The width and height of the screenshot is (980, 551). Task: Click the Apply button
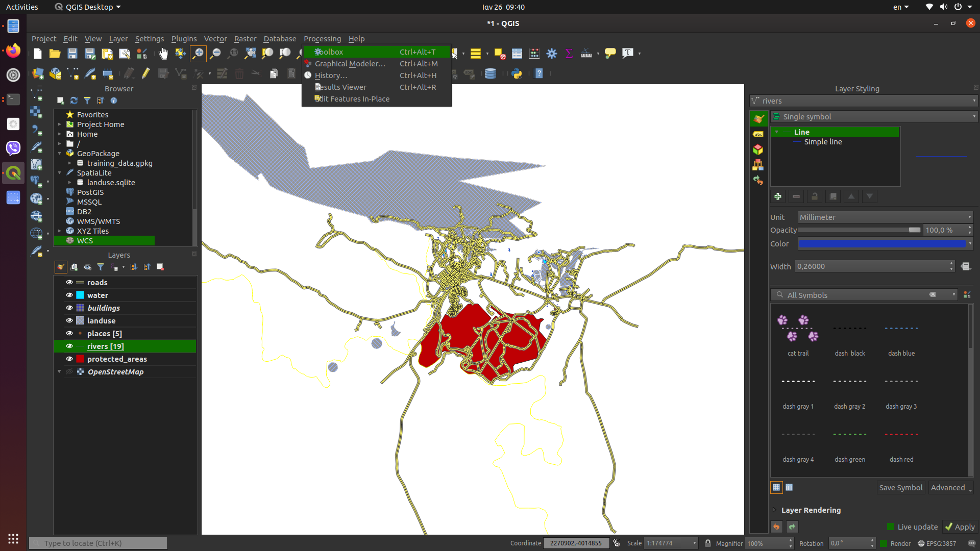[x=960, y=527]
